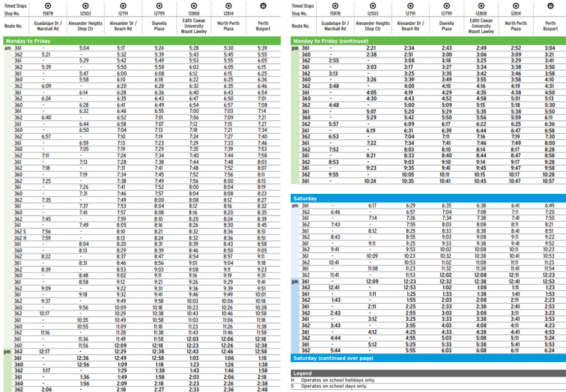Screen dimensions: 566x392
Task: Click the grey 'Legend' heading
Action: (x=303, y=373)
